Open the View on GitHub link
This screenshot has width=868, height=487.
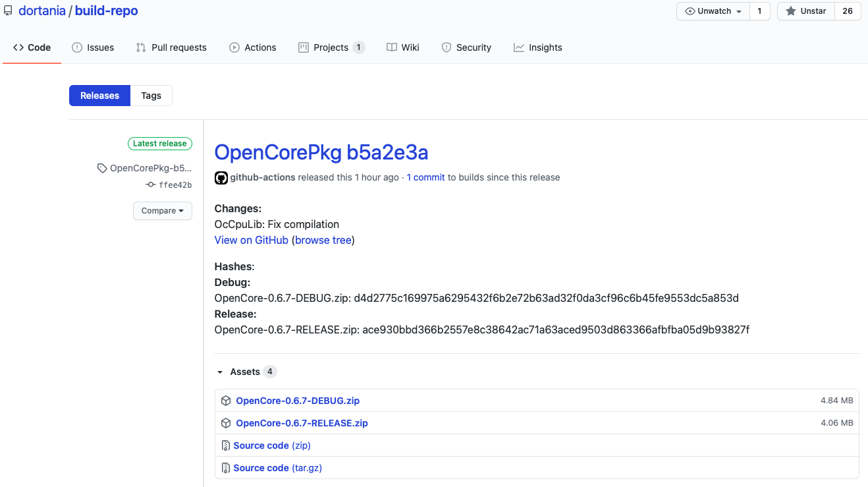tap(251, 240)
